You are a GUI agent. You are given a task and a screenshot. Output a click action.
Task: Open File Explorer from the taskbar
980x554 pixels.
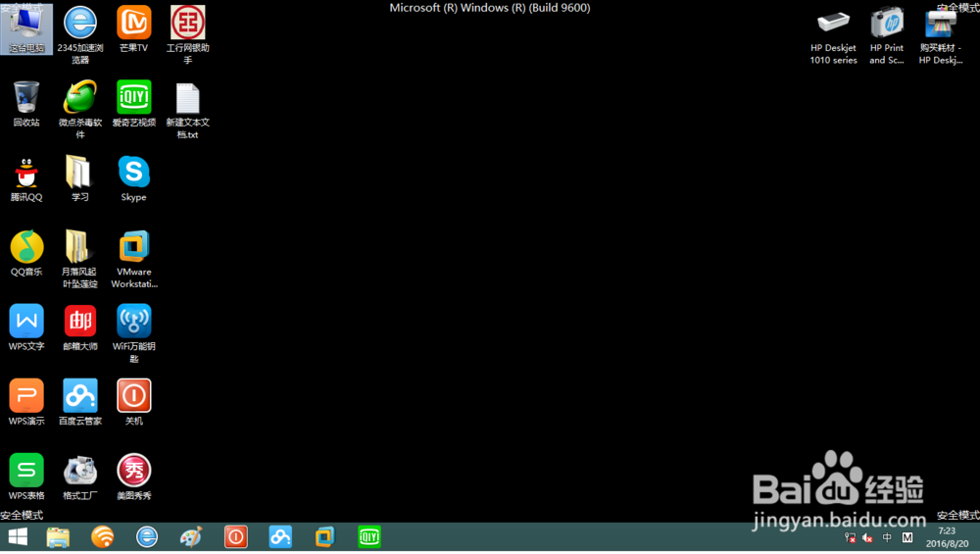(x=58, y=536)
